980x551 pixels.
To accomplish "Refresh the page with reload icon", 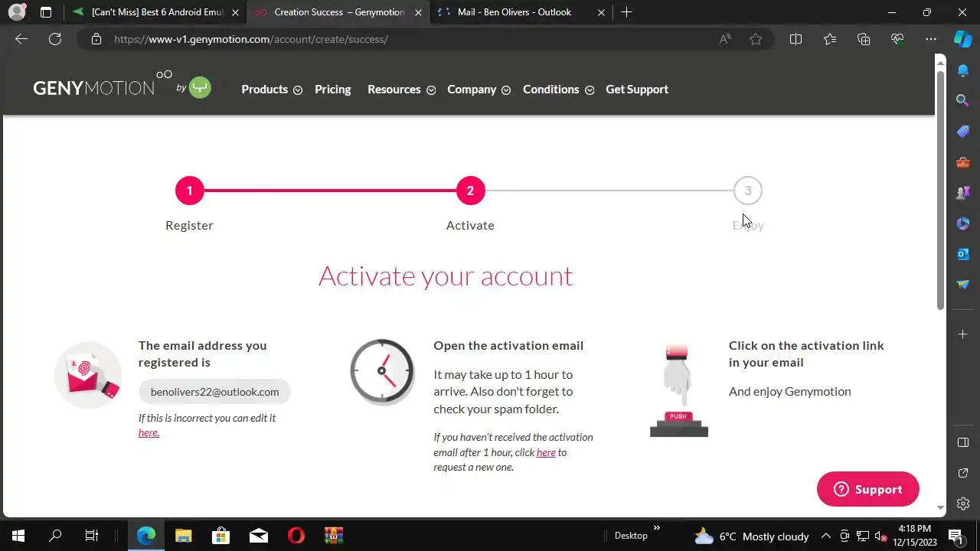I will coord(55,39).
